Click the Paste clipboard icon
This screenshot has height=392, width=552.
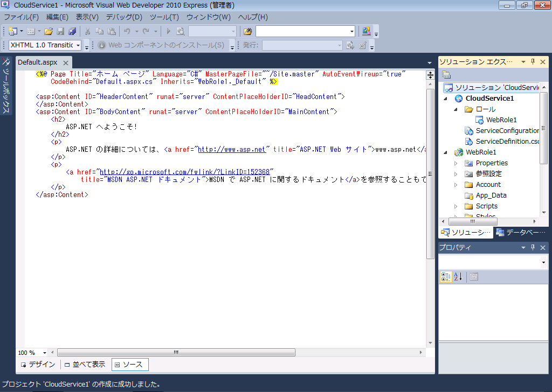112,31
